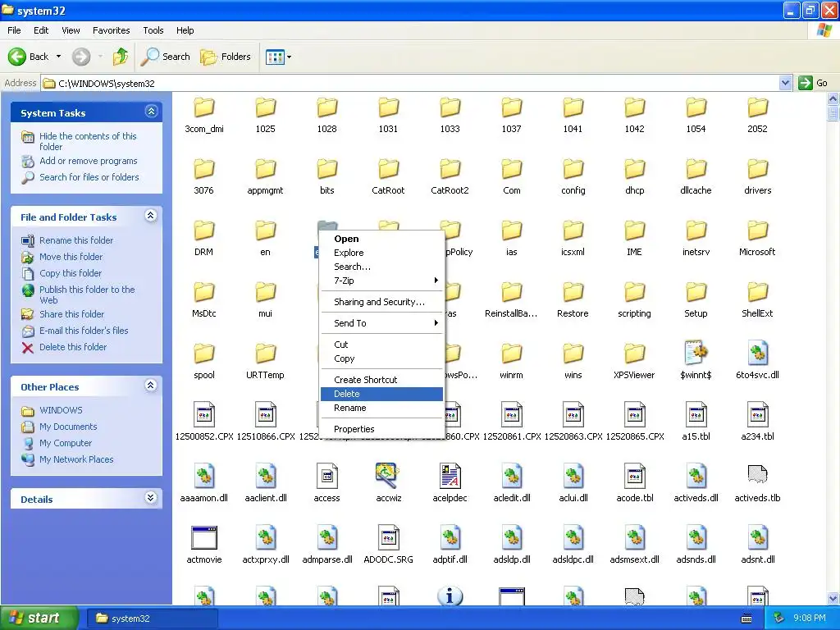Open the File menu
The width and height of the screenshot is (840, 630).
pos(15,30)
